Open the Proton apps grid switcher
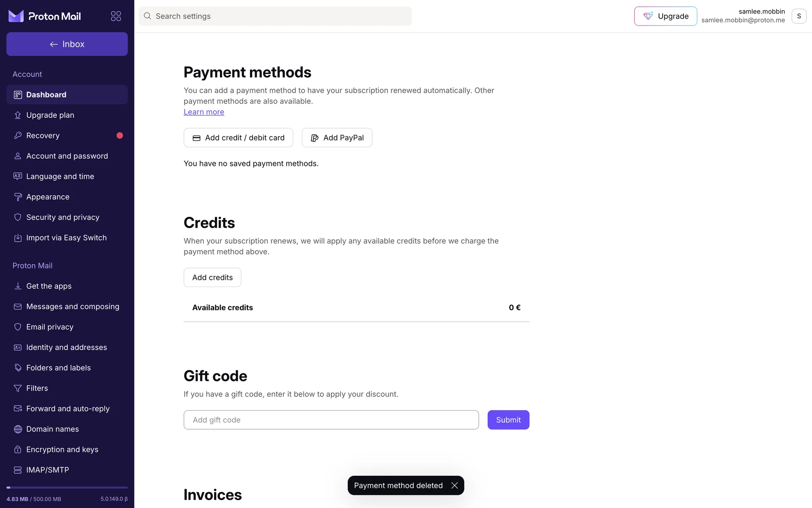Image resolution: width=812 pixels, height=508 pixels. tap(116, 16)
